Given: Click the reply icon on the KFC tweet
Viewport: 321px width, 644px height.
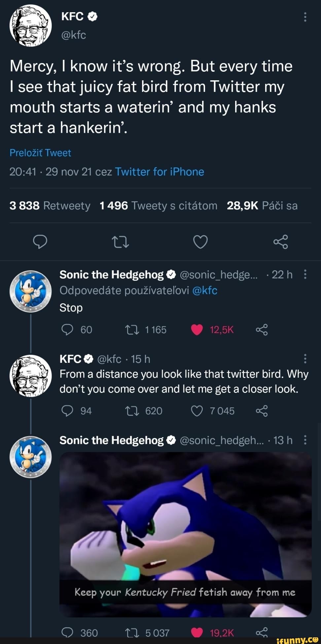Looking at the screenshot, I should pos(41,242).
